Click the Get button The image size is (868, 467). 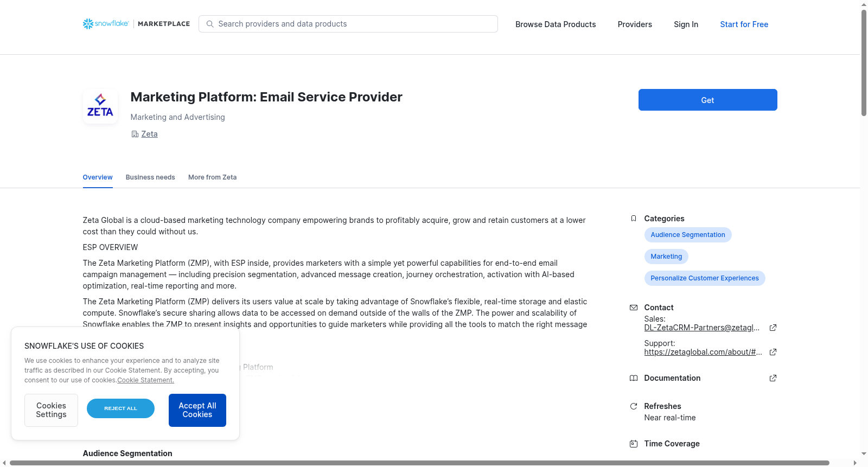pos(707,100)
